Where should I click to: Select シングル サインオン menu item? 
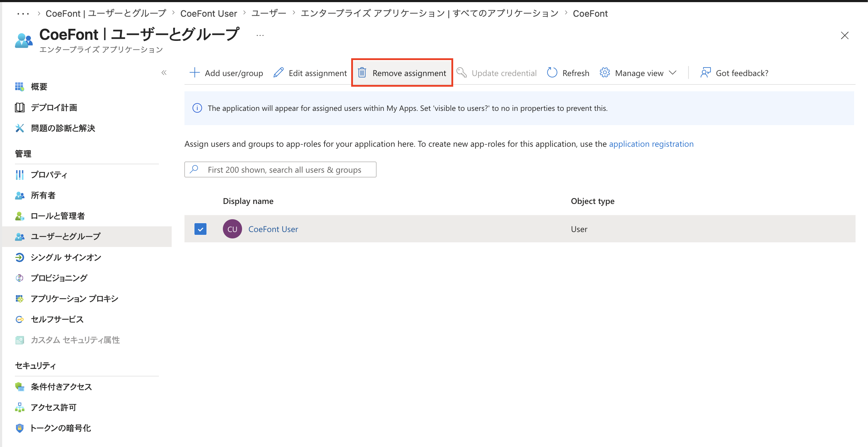[66, 257]
